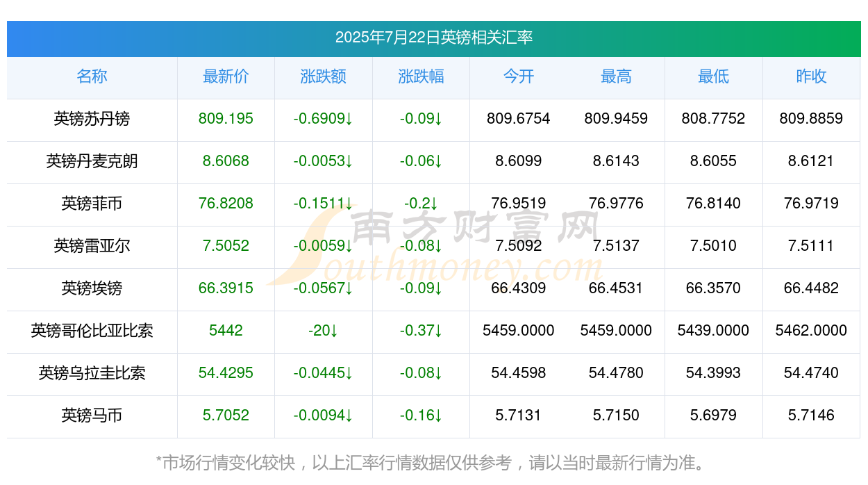Click change percent -0.37↓
This screenshot has height=485, width=868.
421,331
